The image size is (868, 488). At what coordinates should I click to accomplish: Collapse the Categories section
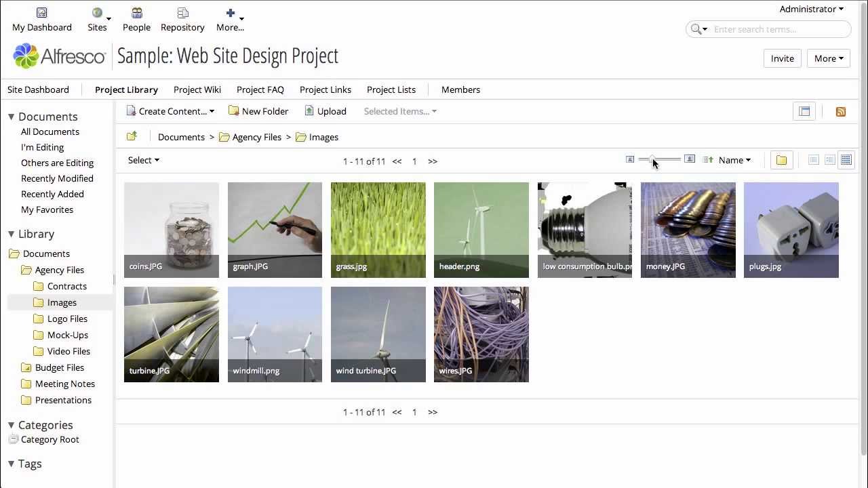[12, 425]
